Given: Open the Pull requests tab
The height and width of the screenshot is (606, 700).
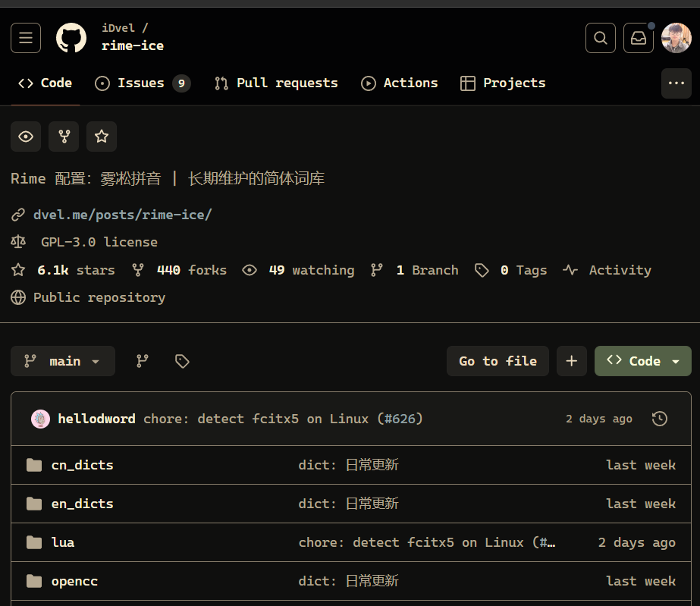Looking at the screenshot, I should [x=276, y=83].
